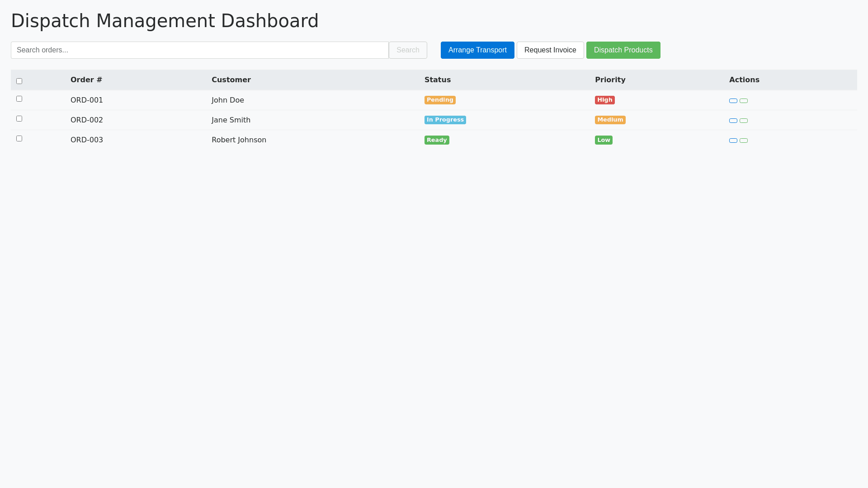The height and width of the screenshot is (488, 868).
Task: Click the High priority badge
Action: pos(604,100)
